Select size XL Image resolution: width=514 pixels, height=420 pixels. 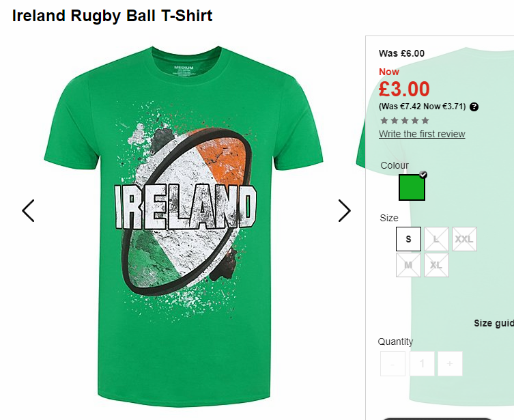point(436,265)
